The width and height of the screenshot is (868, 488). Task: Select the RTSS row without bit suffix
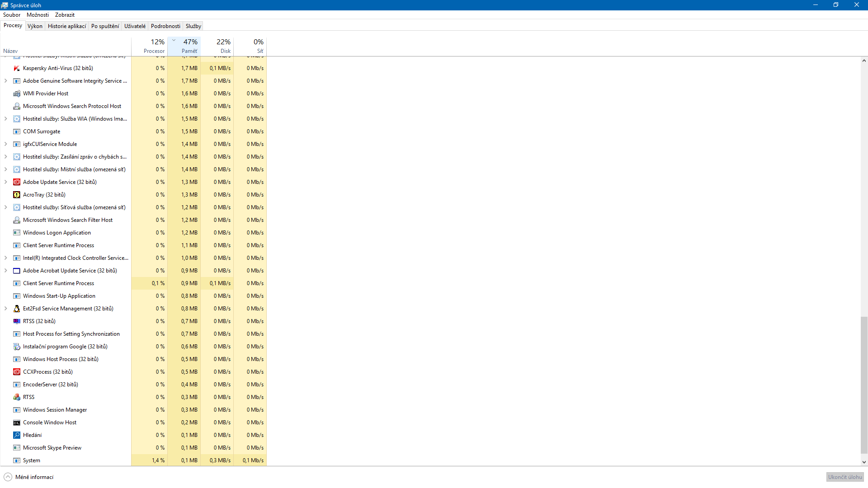coord(133,397)
